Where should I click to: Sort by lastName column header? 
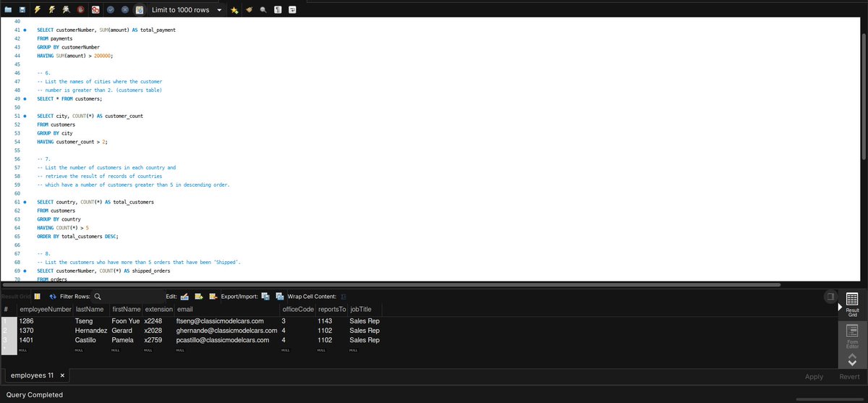pos(90,310)
